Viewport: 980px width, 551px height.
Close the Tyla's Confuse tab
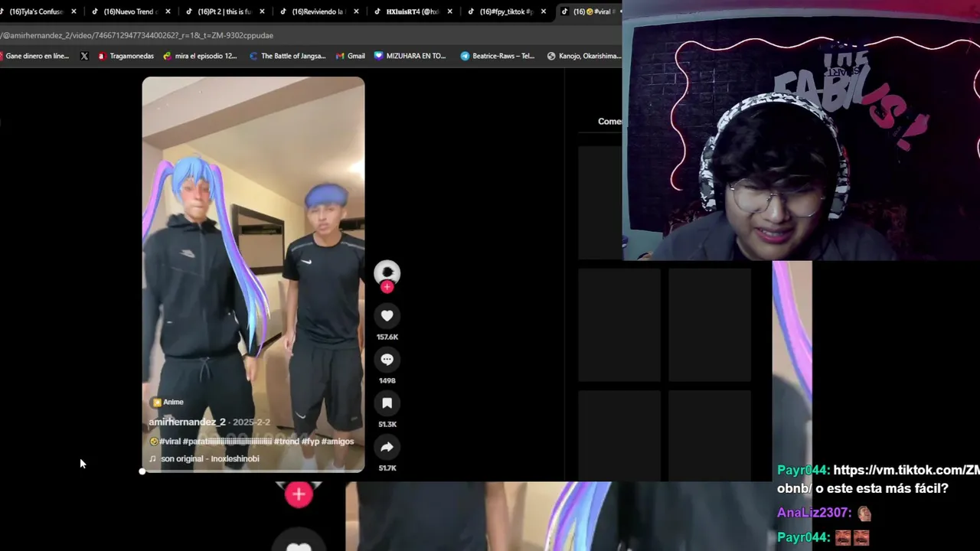[x=73, y=11]
